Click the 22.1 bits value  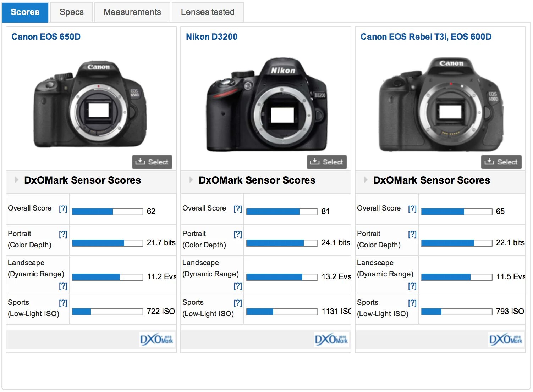pyautogui.click(x=510, y=243)
